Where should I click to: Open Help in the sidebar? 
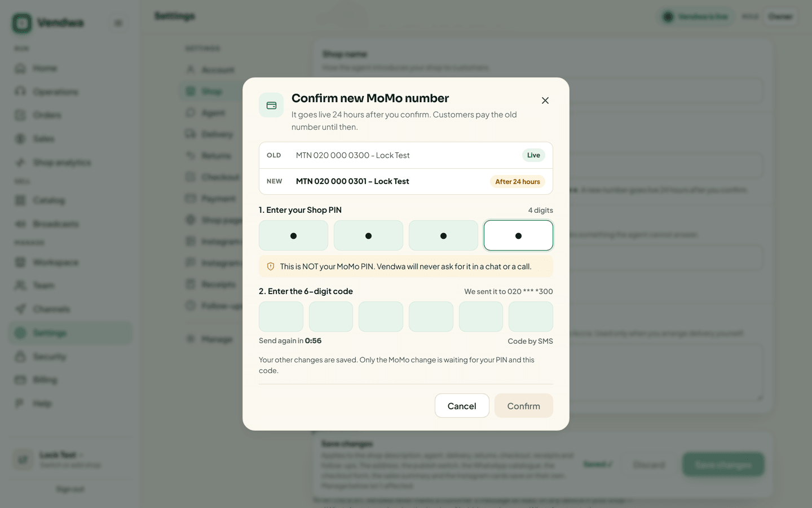70,404
